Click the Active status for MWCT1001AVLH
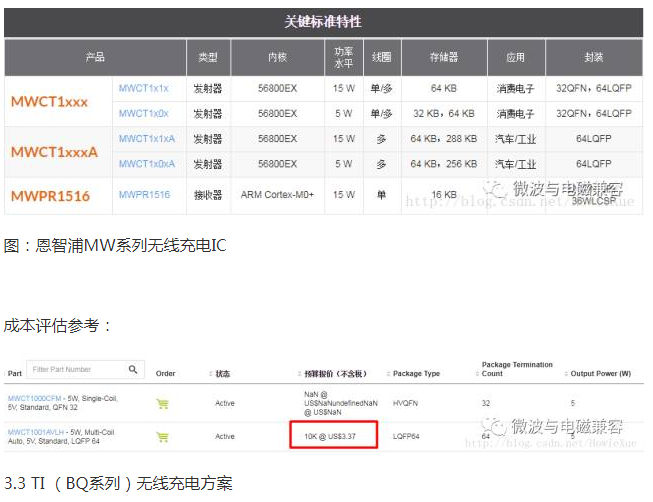 point(225,437)
